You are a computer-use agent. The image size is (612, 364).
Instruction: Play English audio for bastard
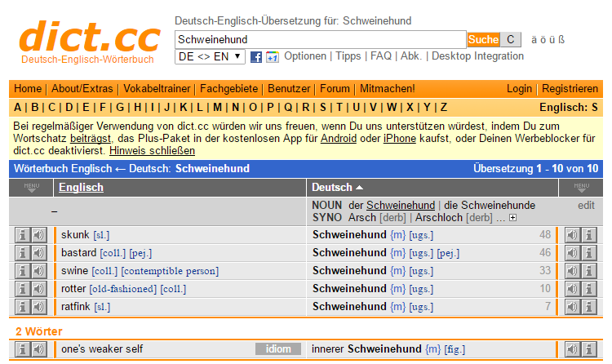(38, 253)
